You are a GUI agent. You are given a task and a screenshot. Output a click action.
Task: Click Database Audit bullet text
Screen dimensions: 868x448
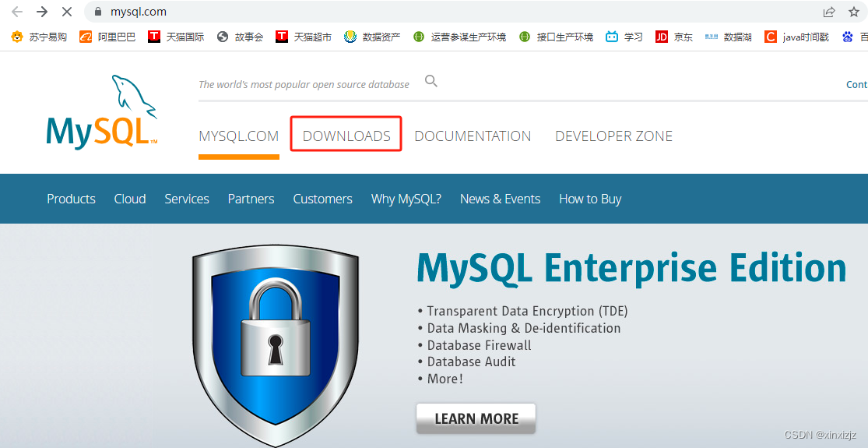point(471,362)
